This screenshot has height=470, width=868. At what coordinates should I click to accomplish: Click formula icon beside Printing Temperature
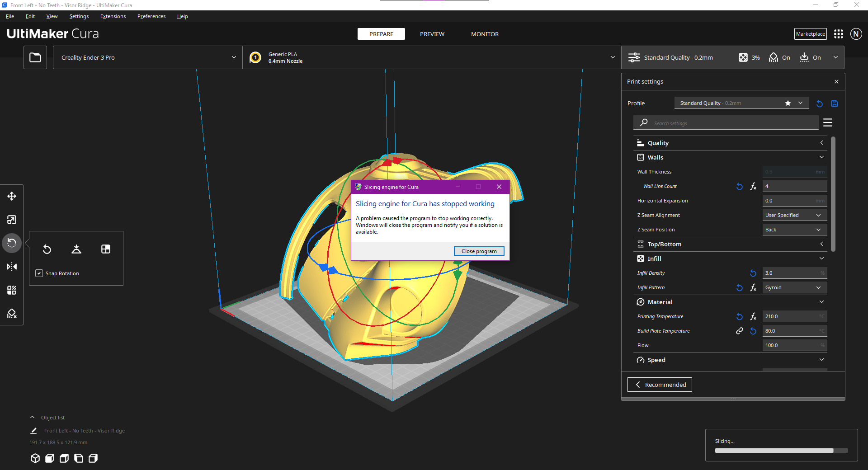click(753, 316)
